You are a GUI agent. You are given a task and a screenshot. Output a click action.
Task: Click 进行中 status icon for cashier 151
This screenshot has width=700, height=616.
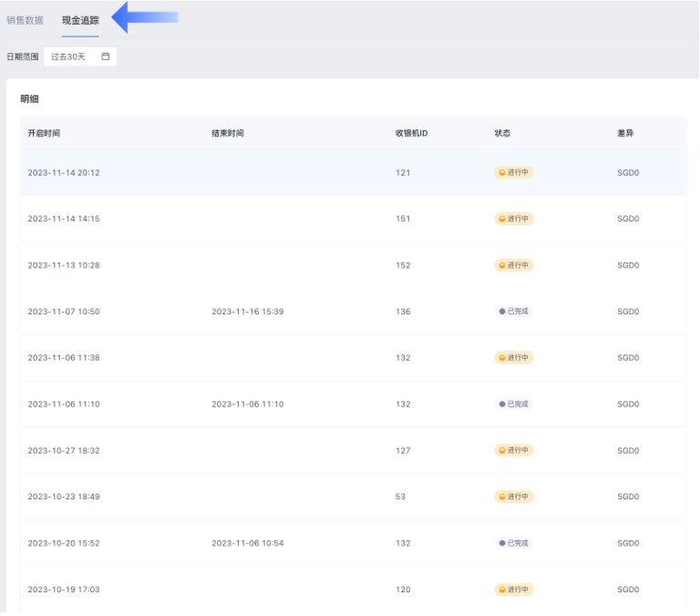[501, 219]
